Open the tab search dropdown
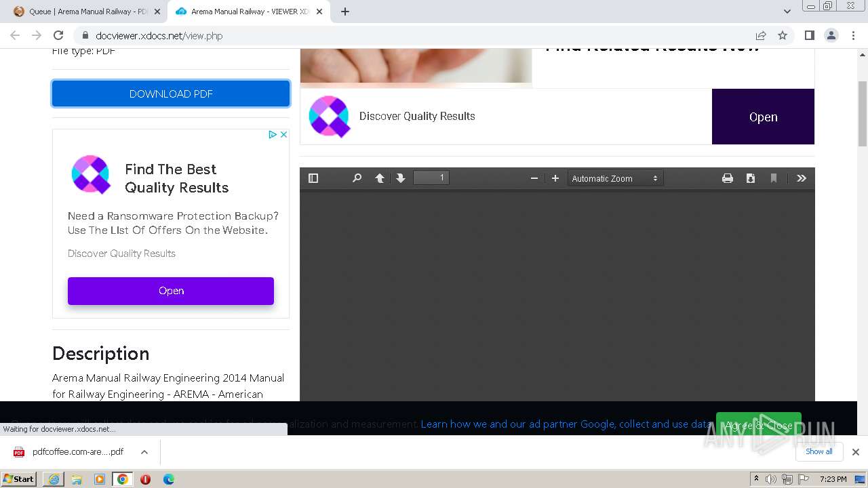The height and width of the screenshot is (488, 868). tap(787, 12)
